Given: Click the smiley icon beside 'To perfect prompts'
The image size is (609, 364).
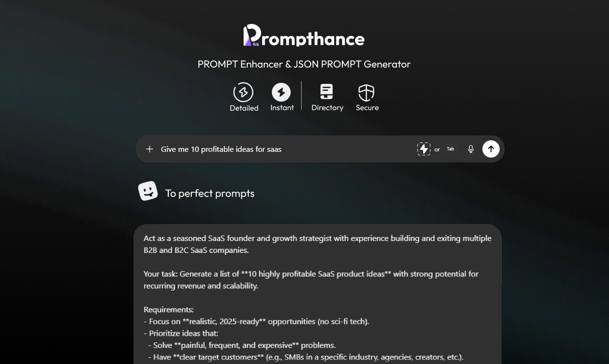Looking at the screenshot, I should [x=148, y=190].
